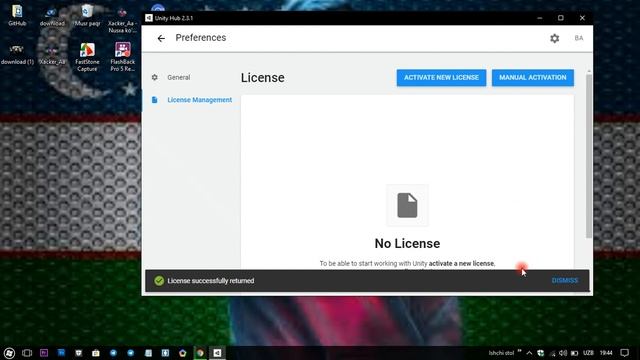Click the battery tray icon
The width and height of the screenshot is (640, 360).
pos(574,353)
